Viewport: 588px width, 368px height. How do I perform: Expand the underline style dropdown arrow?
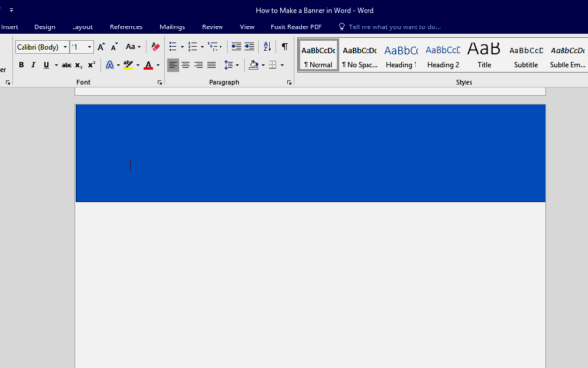56,65
